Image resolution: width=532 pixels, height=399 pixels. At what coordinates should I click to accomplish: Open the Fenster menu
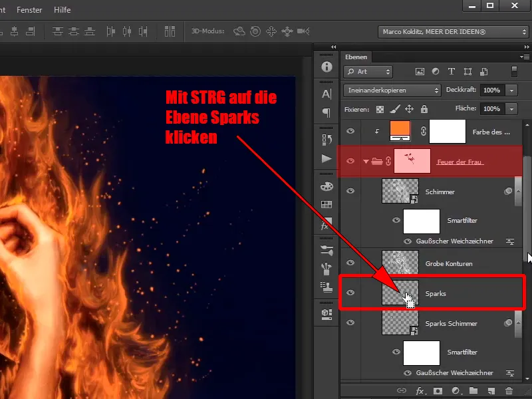(x=29, y=10)
